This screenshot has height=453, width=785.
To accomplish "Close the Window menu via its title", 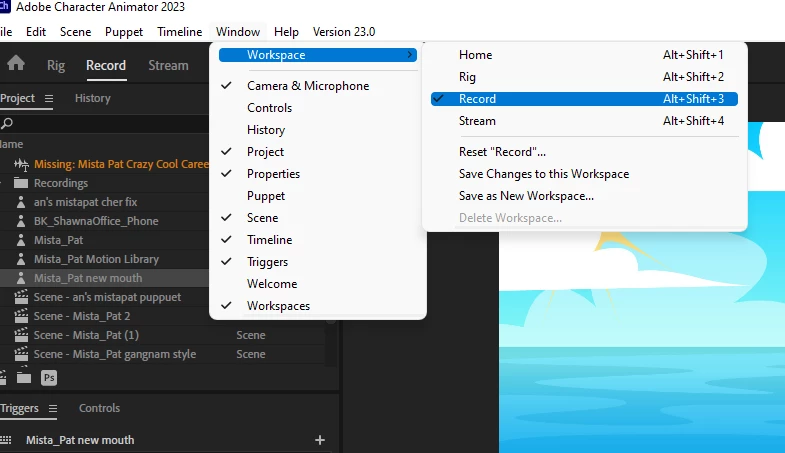I will pos(238,32).
